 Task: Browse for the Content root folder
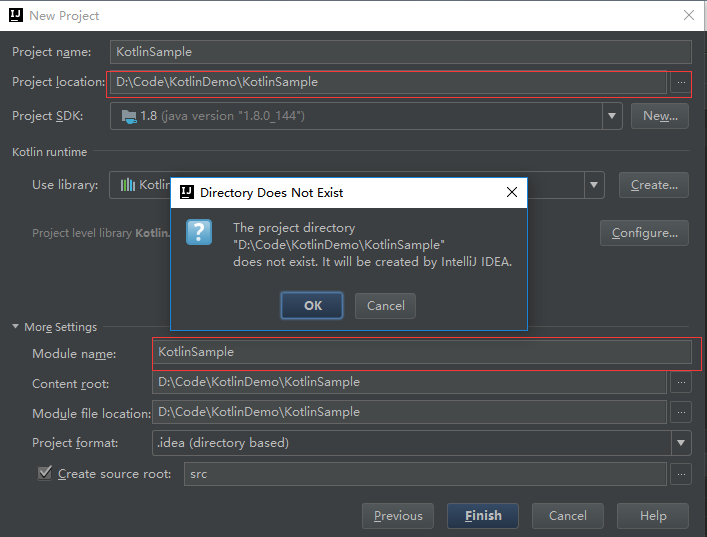pos(681,382)
